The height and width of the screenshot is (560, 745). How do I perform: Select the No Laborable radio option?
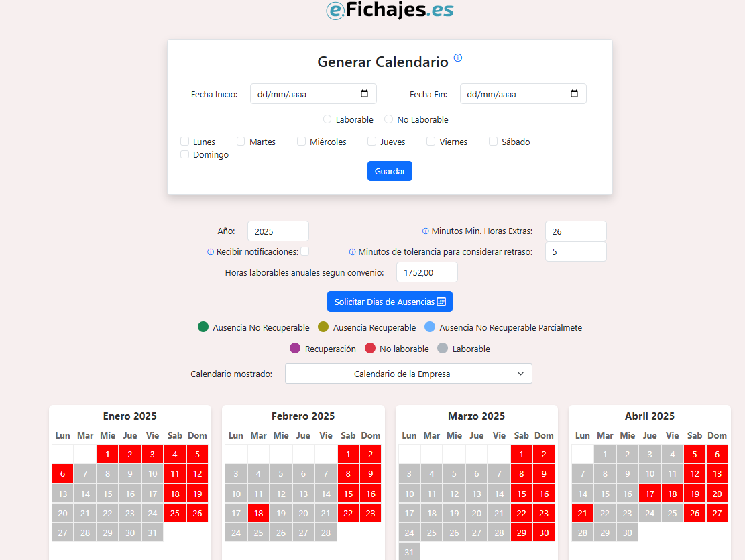389,119
